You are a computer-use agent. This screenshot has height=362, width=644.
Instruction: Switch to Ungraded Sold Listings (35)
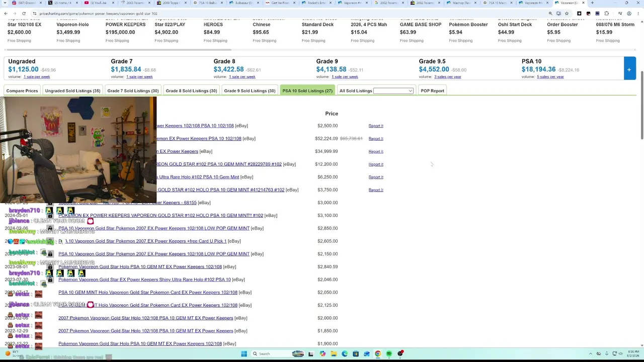pos(72,91)
